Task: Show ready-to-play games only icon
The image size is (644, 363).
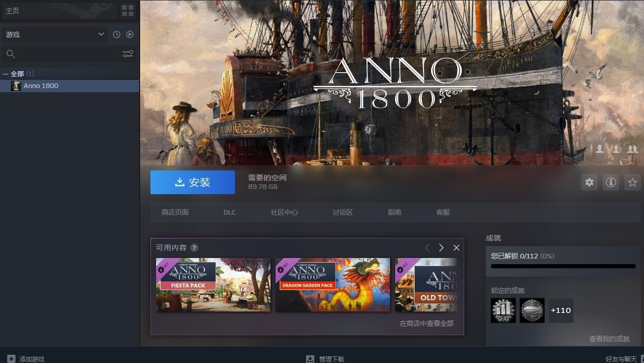Action: 130,34
